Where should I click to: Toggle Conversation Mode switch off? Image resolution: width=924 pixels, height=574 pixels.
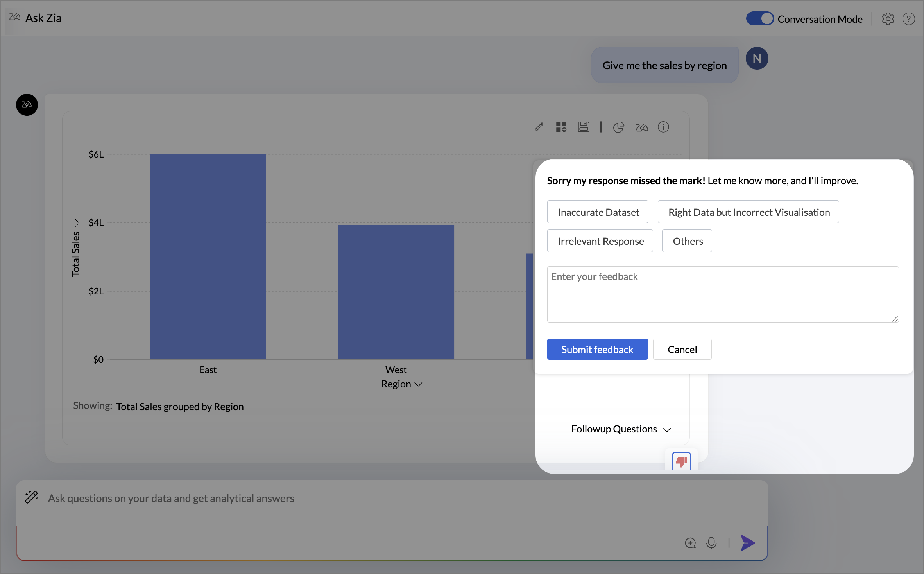[x=759, y=19]
